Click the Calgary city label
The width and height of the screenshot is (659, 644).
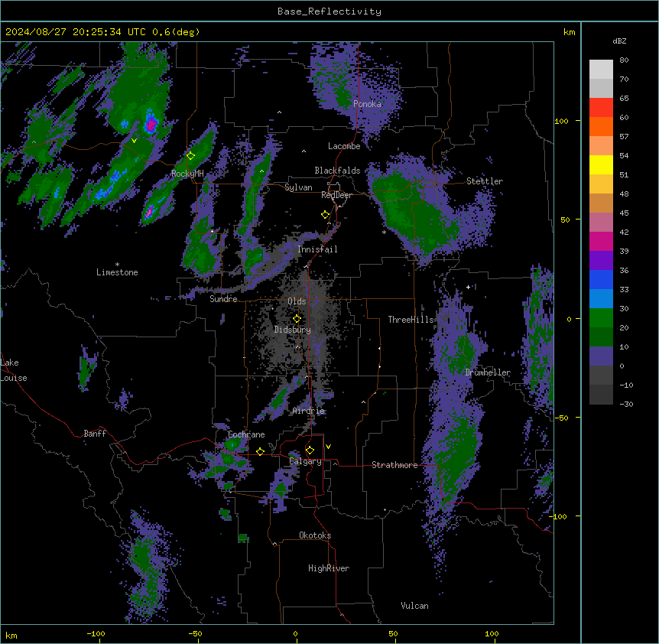click(306, 461)
